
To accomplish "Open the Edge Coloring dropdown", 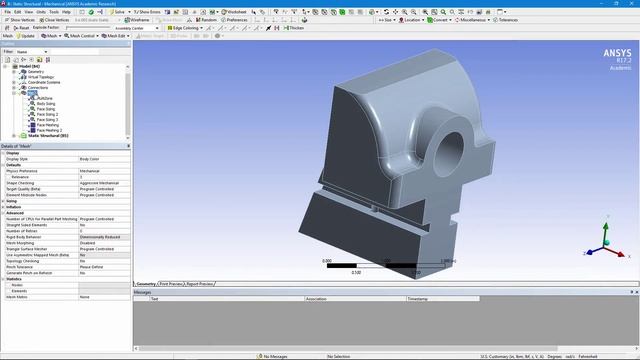I will (x=185, y=28).
